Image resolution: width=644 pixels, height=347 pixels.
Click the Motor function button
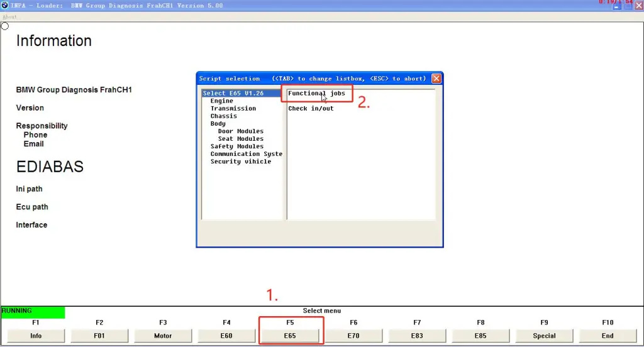pos(163,336)
